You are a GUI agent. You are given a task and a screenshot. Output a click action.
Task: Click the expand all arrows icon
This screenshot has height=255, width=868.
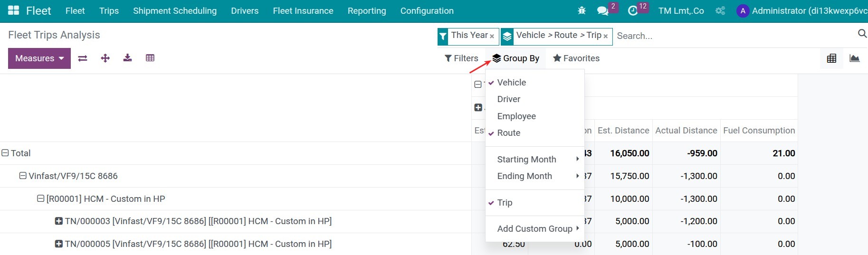coord(105,58)
